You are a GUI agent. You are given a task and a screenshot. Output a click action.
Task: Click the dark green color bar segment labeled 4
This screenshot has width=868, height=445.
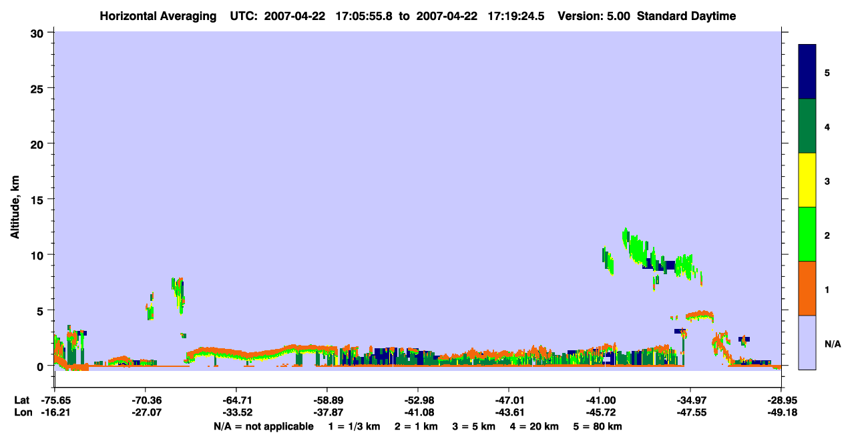pos(807,126)
